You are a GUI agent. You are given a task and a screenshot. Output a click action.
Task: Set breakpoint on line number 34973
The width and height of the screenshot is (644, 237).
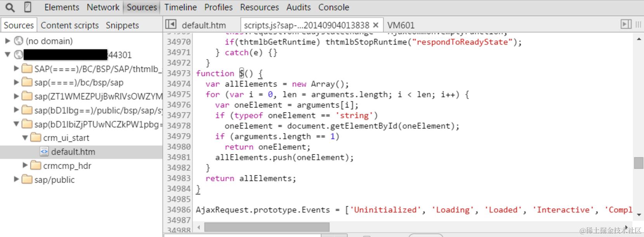179,73
